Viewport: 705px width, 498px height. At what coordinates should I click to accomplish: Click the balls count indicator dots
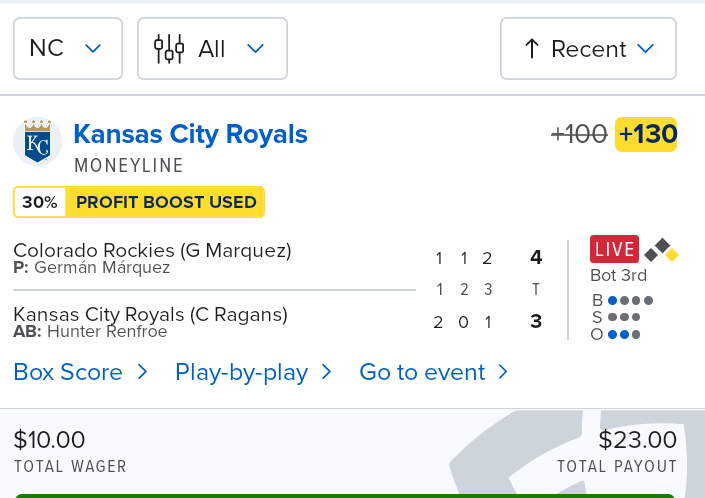coord(630,300)
